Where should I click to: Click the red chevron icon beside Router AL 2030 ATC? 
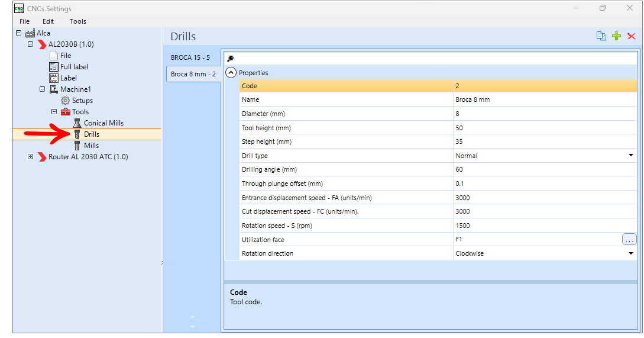pyautogui.click(x=42, y=157)
